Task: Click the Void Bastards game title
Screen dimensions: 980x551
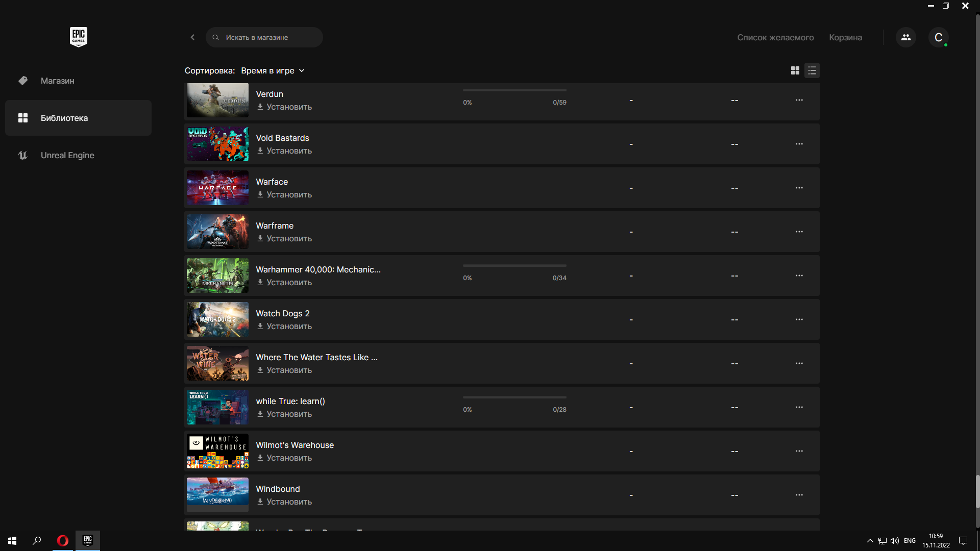Action: point(282,138)
